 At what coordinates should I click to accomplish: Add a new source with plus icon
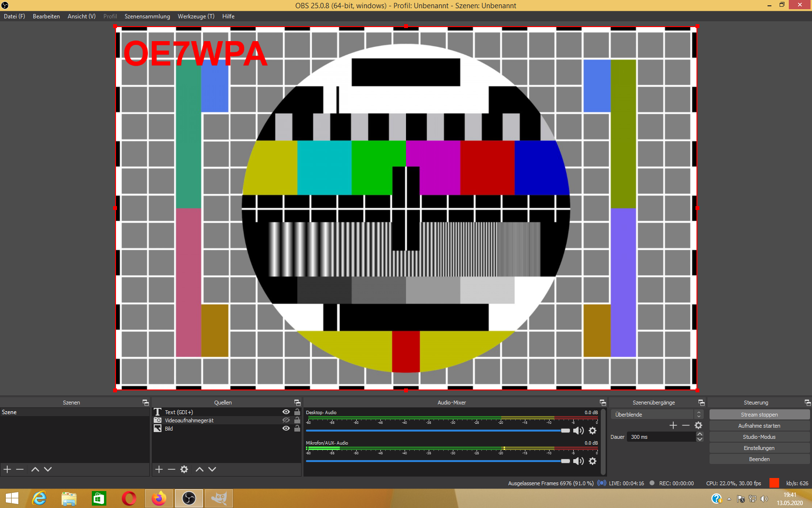click(159, 469)
